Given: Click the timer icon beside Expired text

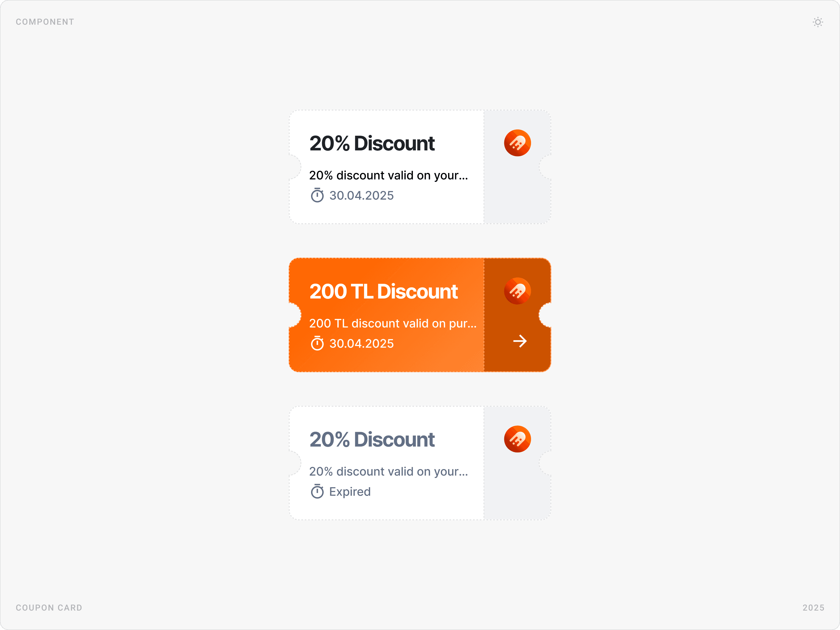Looking at the screenshot, I should click(x=317, y=491).
